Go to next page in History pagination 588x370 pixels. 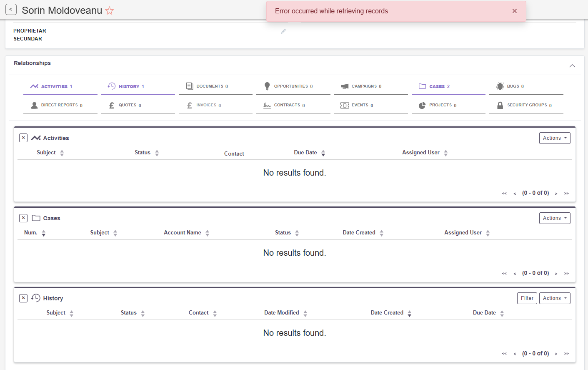(556, 354)
